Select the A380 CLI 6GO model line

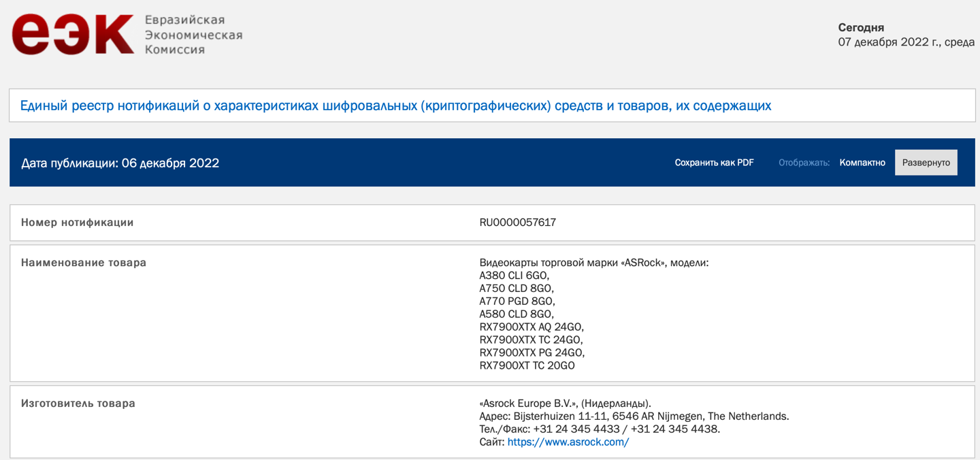(514, 276)
